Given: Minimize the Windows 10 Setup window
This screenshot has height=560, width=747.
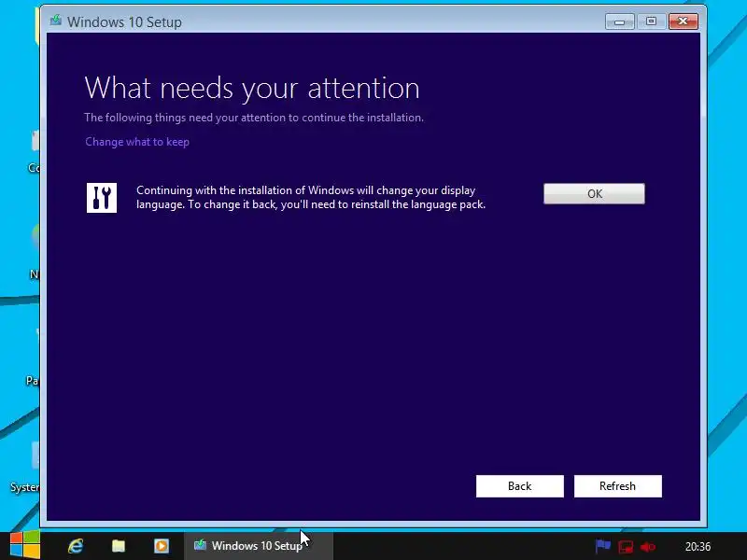Looking at the screenshot, I should [x=619, y=21].
